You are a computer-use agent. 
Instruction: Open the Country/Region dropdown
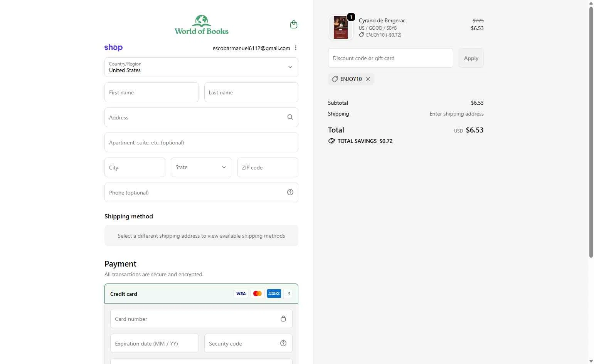(x=201, y=67)
